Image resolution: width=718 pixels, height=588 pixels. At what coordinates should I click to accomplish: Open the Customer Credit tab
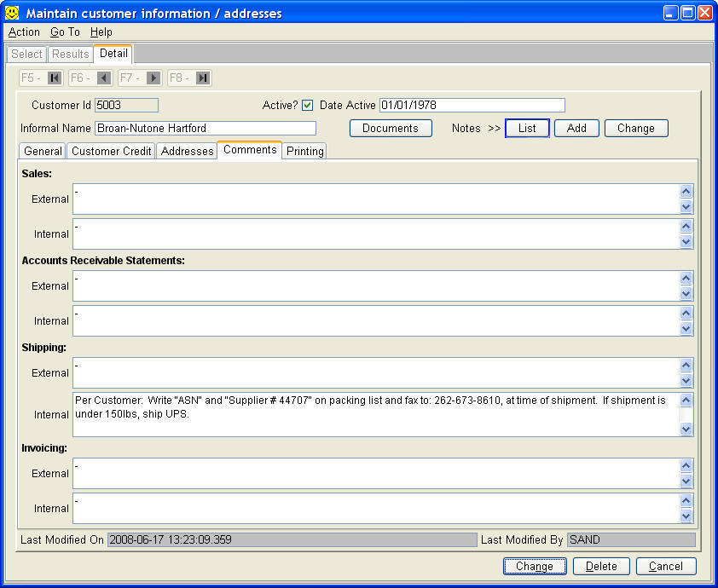click(111, 151)
